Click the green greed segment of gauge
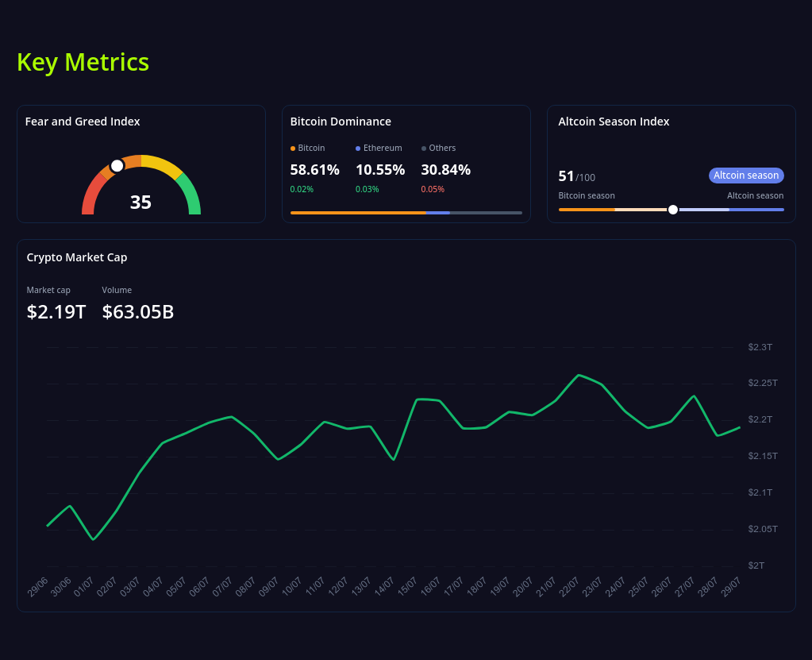This screenshot has height=660, width=812. coord(190,195)
